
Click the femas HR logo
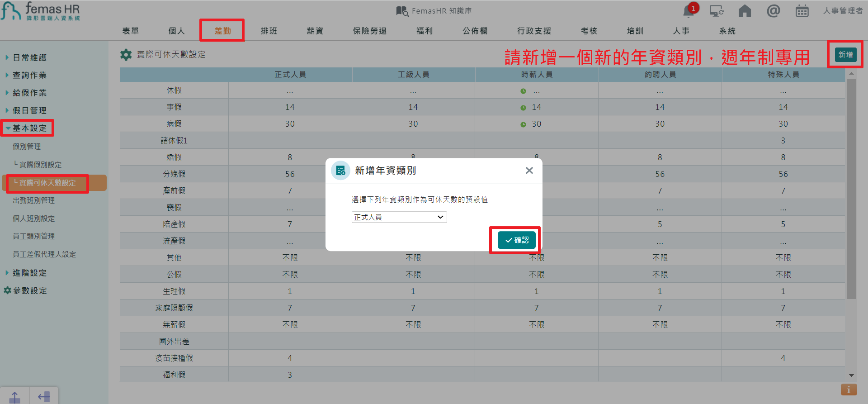point(41,11)
